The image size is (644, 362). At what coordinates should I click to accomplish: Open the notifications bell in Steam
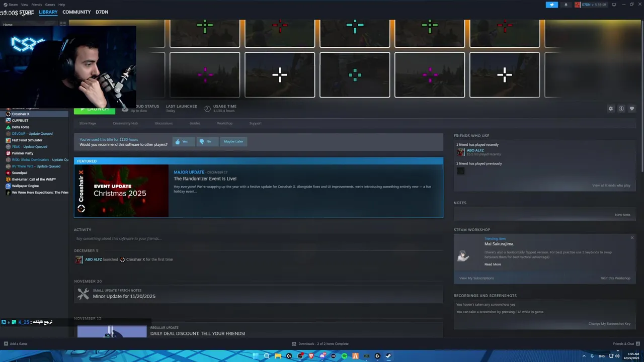[x=566, y=5]
